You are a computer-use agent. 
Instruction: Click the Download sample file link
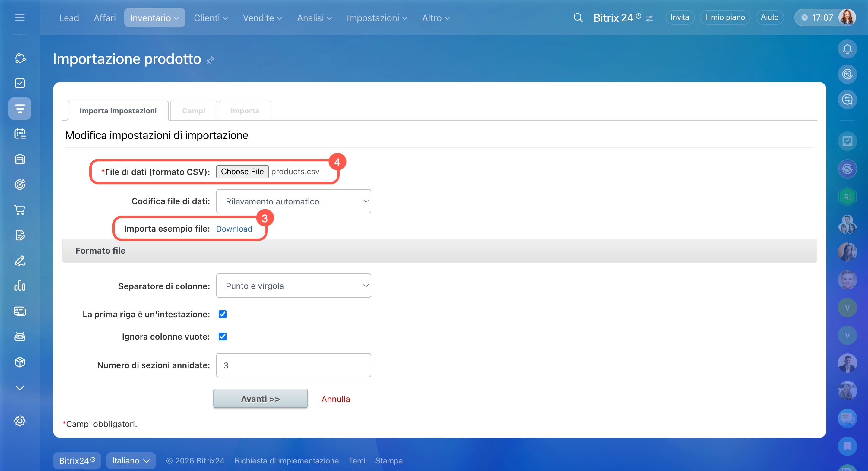(234, 229)
